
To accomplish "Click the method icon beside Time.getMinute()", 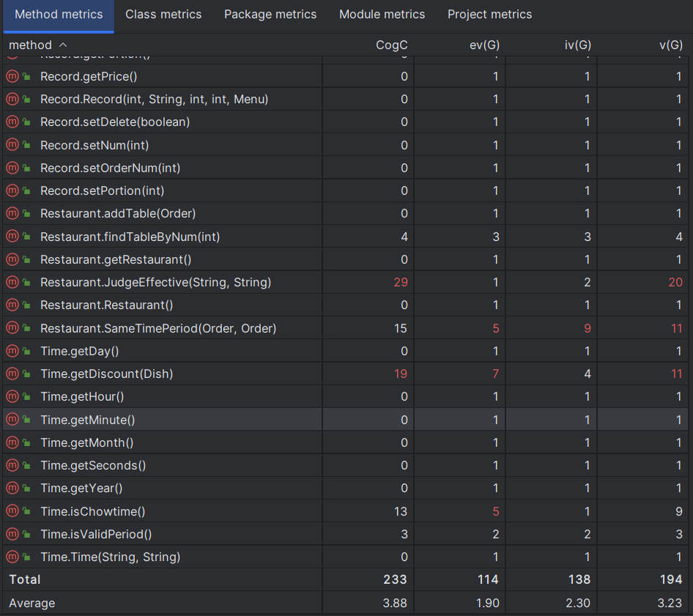I will 12,420.
